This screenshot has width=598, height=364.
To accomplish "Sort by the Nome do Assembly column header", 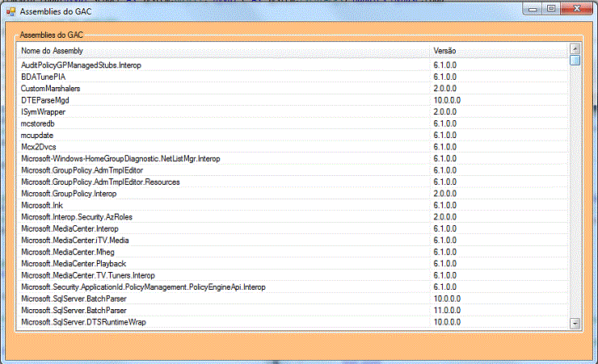I will (223, 51).
